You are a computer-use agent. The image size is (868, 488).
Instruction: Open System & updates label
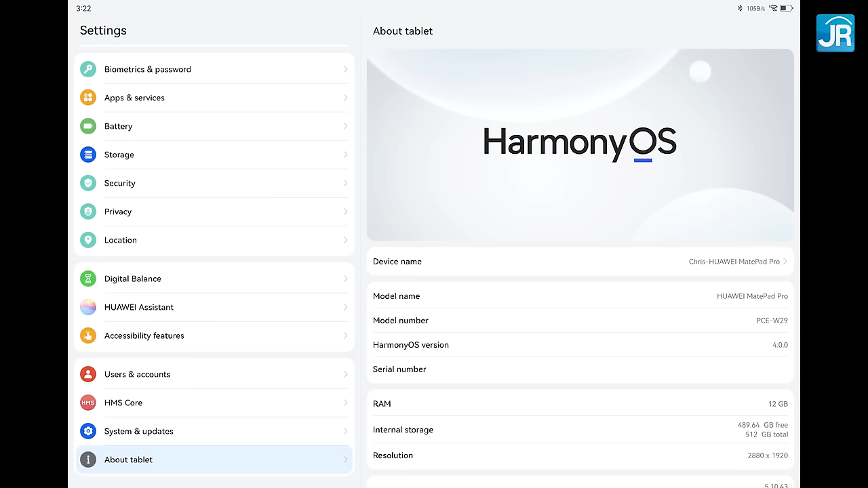[139, 431]
